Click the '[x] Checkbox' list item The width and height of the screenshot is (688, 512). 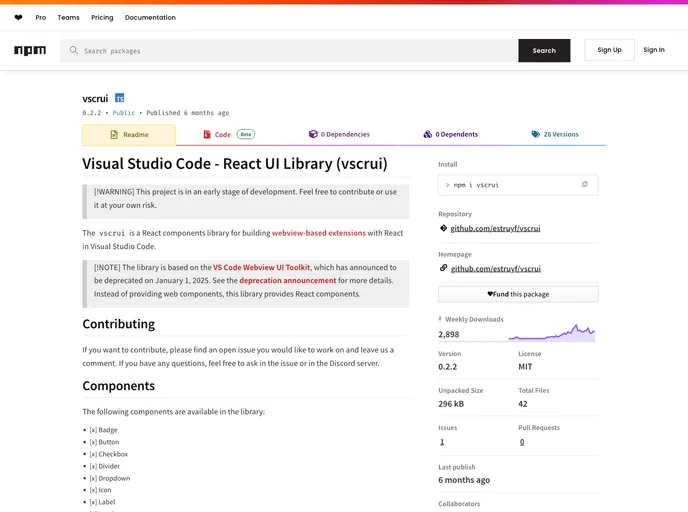pos(109,454)
